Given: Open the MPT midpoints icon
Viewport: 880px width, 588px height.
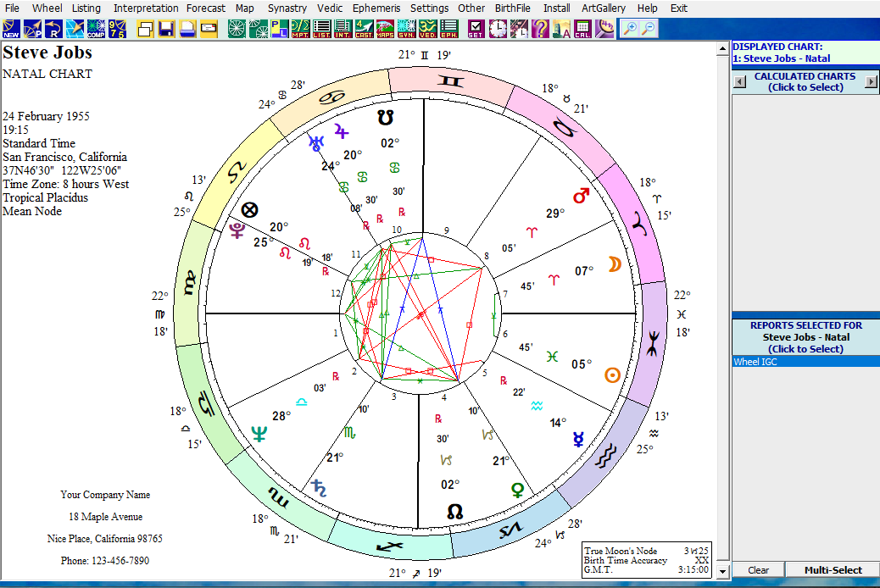Looking at the screenshot, I should coord(300,29).
